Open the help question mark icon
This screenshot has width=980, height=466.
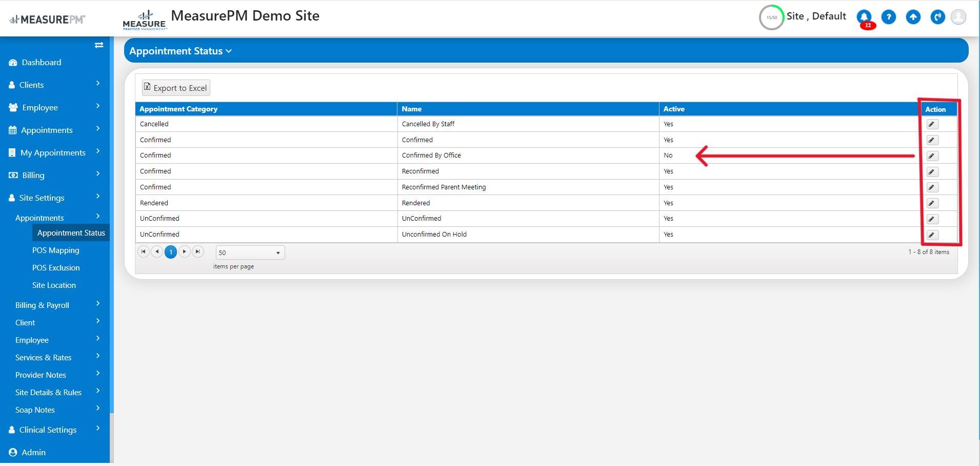tap(889, 17)
